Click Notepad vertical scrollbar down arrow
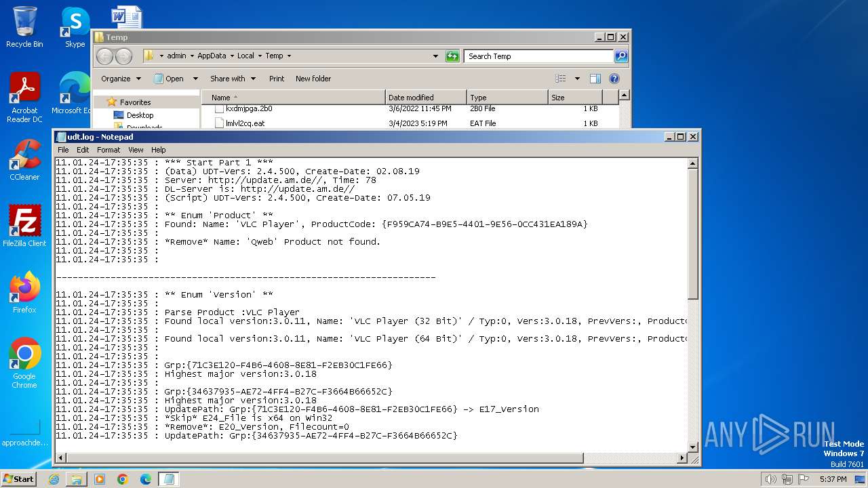 [693, 447]
